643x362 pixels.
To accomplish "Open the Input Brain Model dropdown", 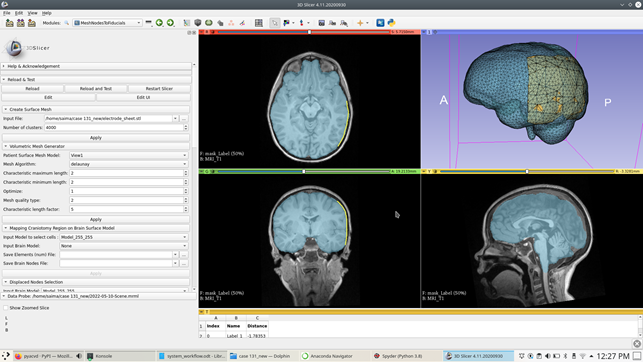I will pos(123,246).
